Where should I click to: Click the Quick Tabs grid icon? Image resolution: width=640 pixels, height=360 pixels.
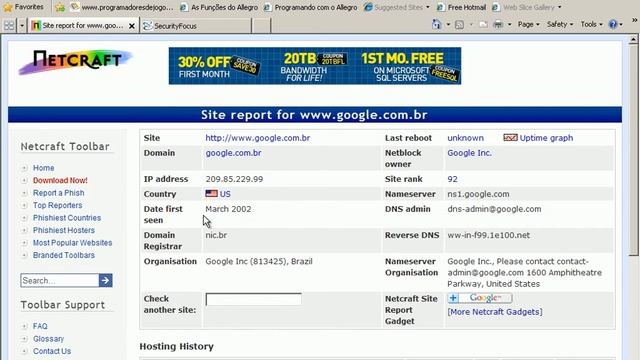click(9, 26)
